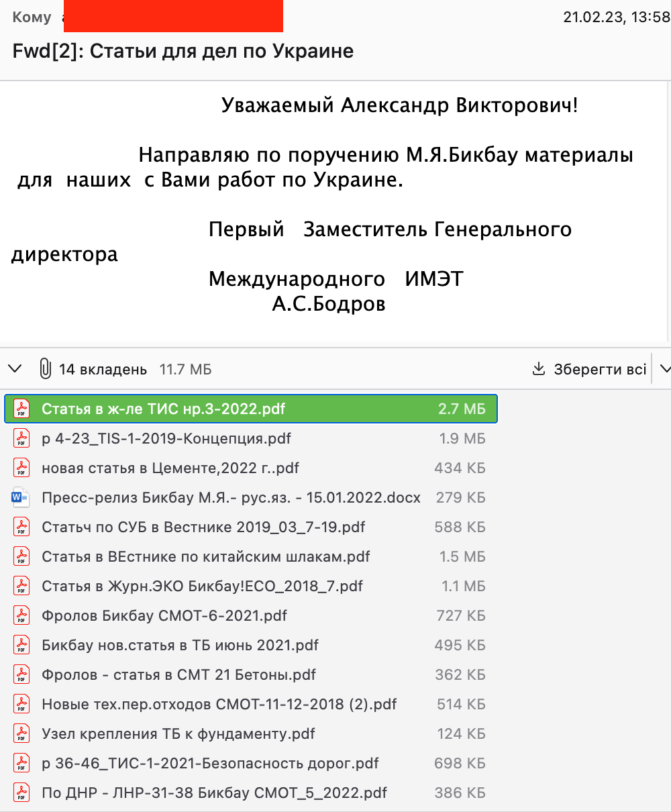Select p 36-46_ТИС-1-2021-Безопасность дорог.pdf attachment

tap(251, 763)
